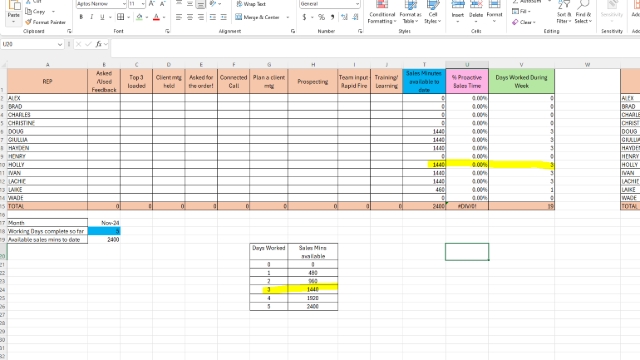The height and width of the screenshot is (360, 640).
Task: Click Merge & Center
Action: (x=258, y=17)
